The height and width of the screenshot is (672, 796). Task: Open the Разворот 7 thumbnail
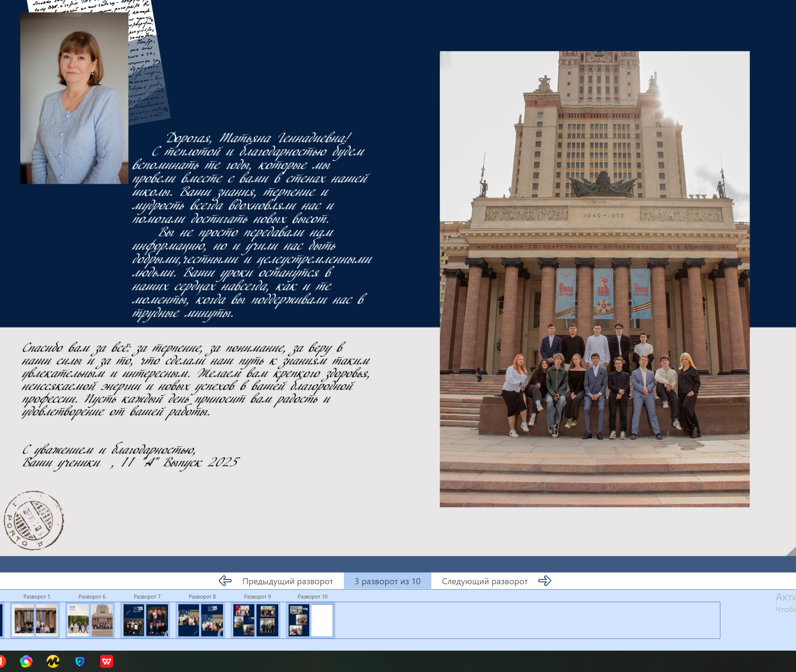coord(146,620)
